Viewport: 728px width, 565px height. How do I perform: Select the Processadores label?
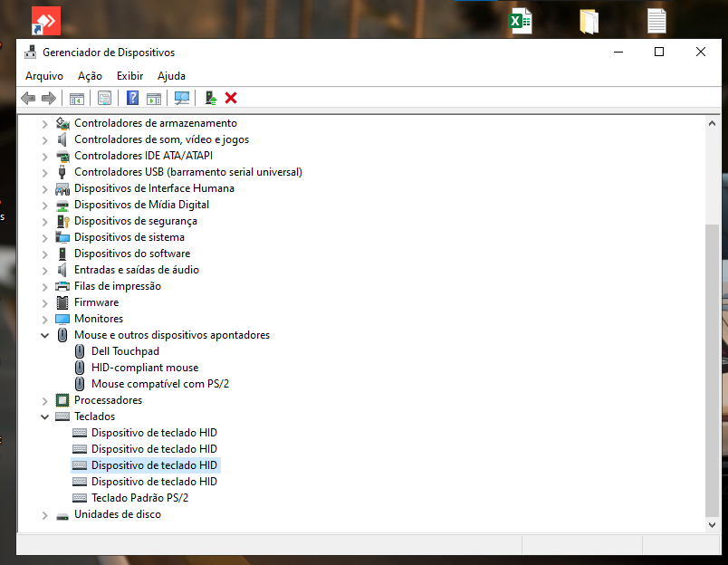(108, 400)
